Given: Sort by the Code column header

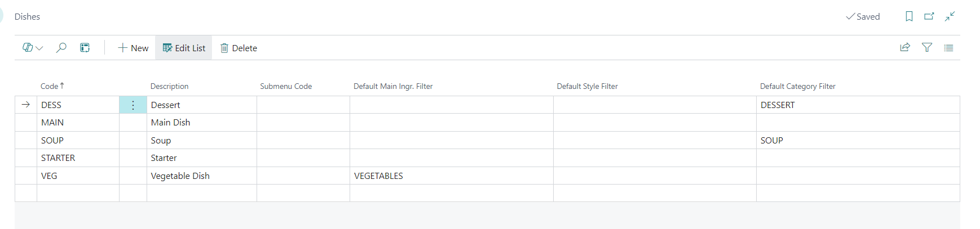Looking at the screenshot, I should [x=50, y=86].
